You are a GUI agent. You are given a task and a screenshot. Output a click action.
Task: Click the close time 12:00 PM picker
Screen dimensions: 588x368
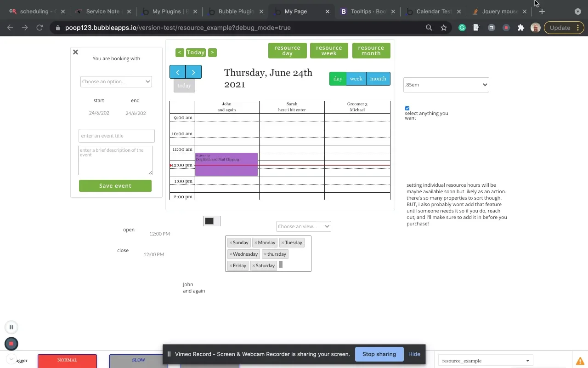click(154, 254)
